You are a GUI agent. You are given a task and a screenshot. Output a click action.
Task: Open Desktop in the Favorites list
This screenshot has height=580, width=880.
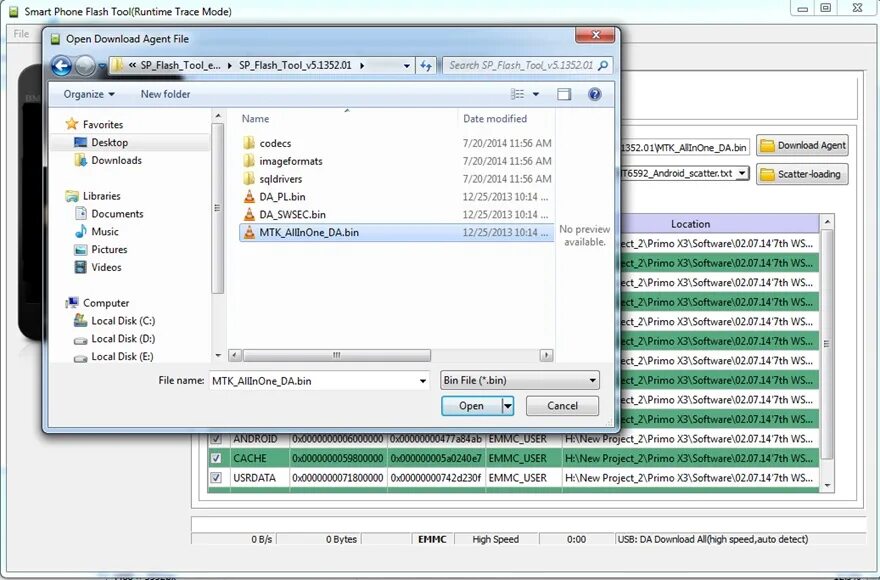[109, 143]
